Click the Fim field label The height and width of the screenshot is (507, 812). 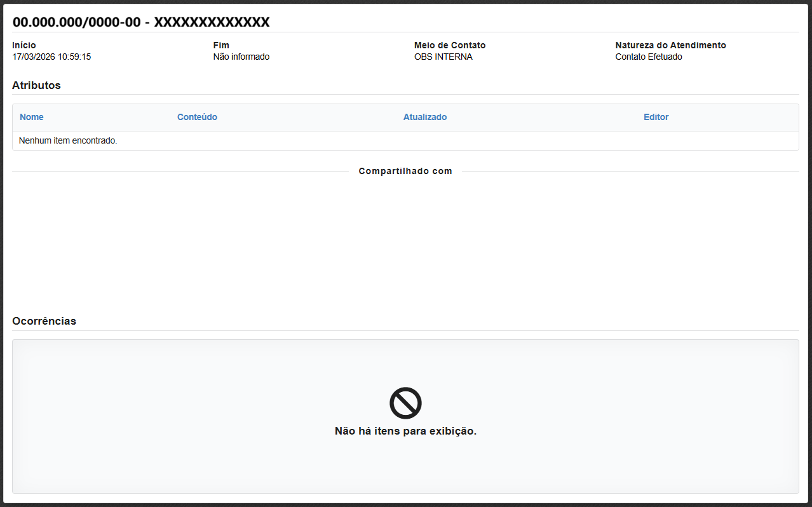[x=221, y=45]
